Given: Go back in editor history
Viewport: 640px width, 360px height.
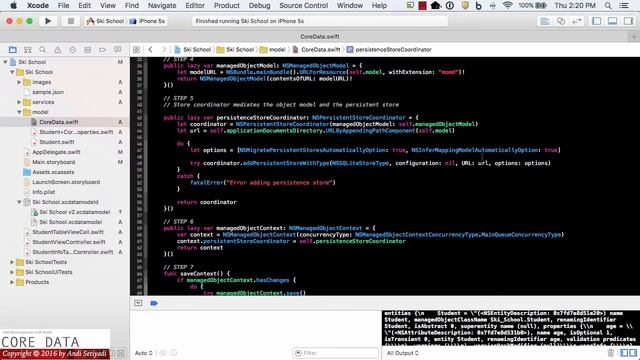Looking at the screenshot, I should pos(150,49).
